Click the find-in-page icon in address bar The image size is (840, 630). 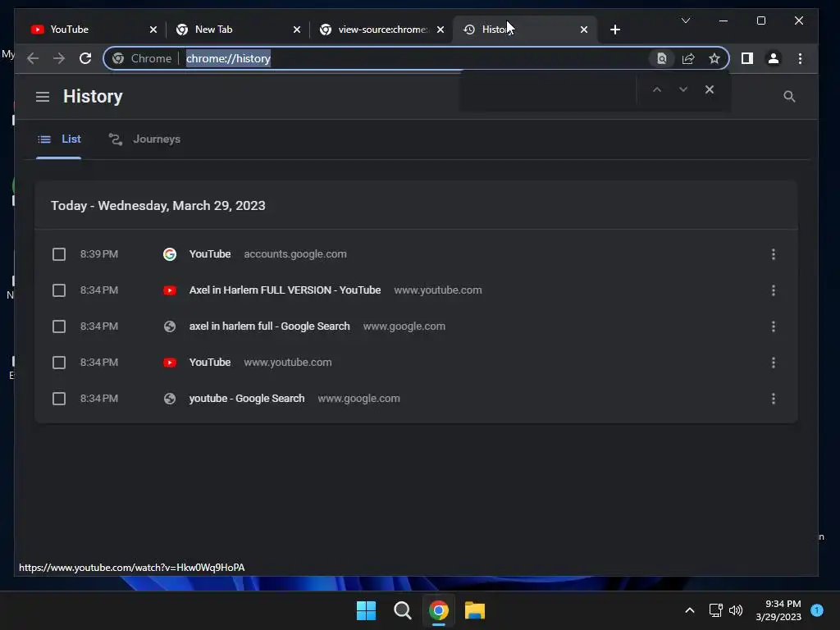tap(662, 58)
